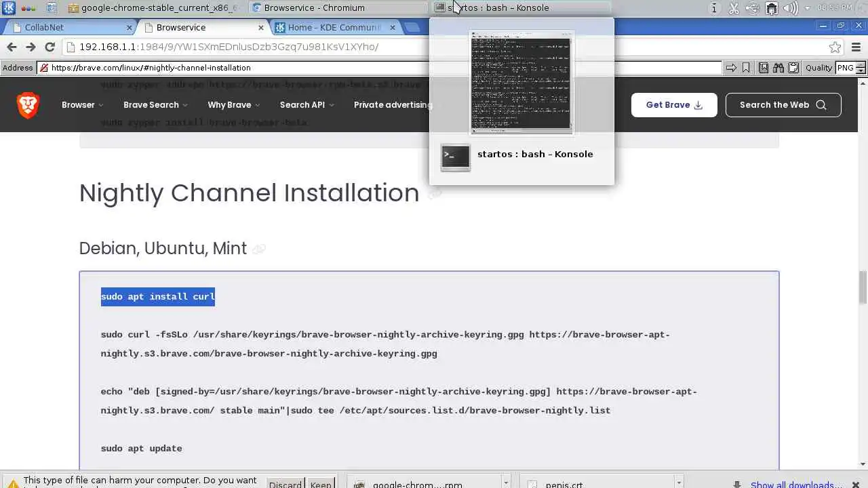Click the scrollbar down arrow

click(x=863, y=464)
